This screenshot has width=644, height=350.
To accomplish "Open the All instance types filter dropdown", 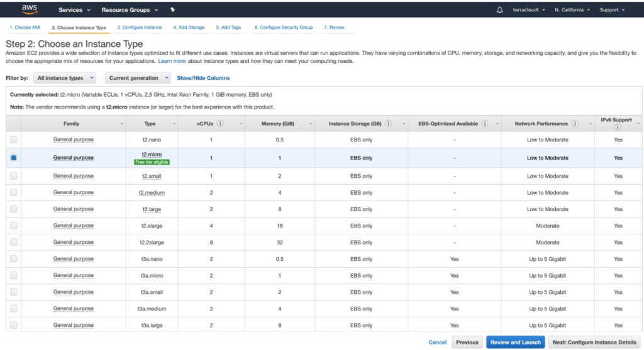I will 64,78.
